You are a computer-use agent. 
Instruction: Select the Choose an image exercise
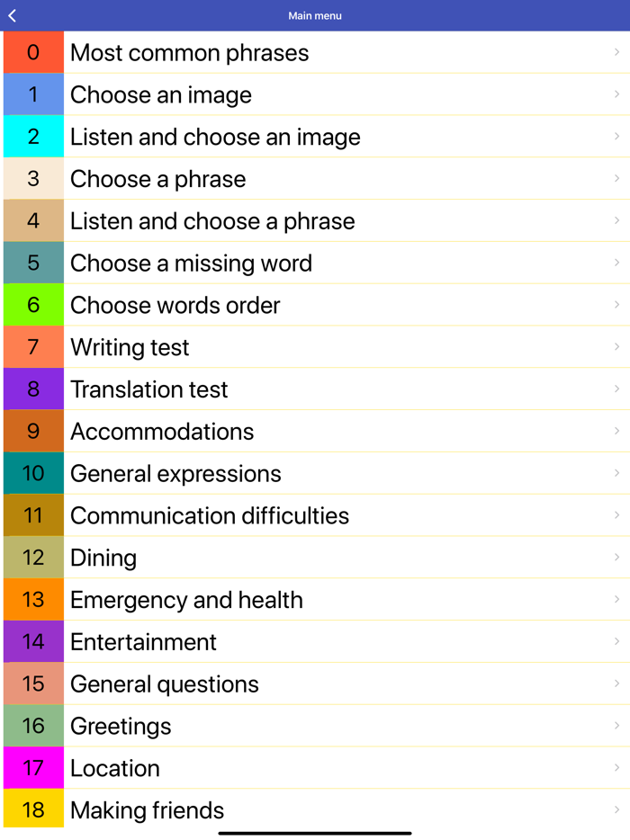pos(161,94)
